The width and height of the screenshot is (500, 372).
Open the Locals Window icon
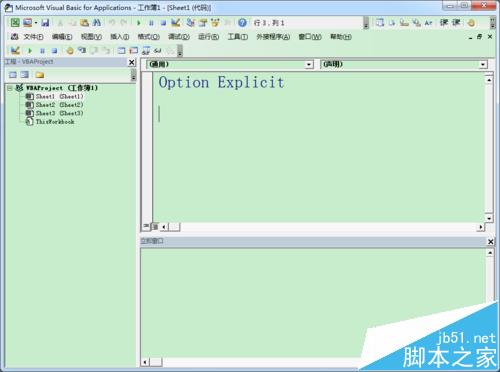[121, 51]
